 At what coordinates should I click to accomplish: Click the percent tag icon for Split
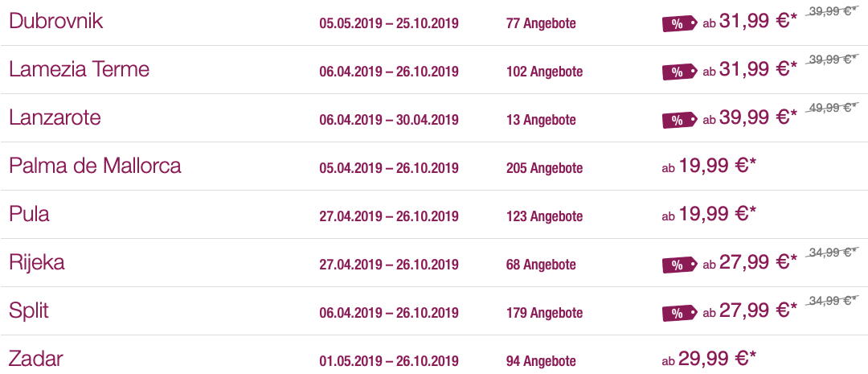[x=680, y=313]
